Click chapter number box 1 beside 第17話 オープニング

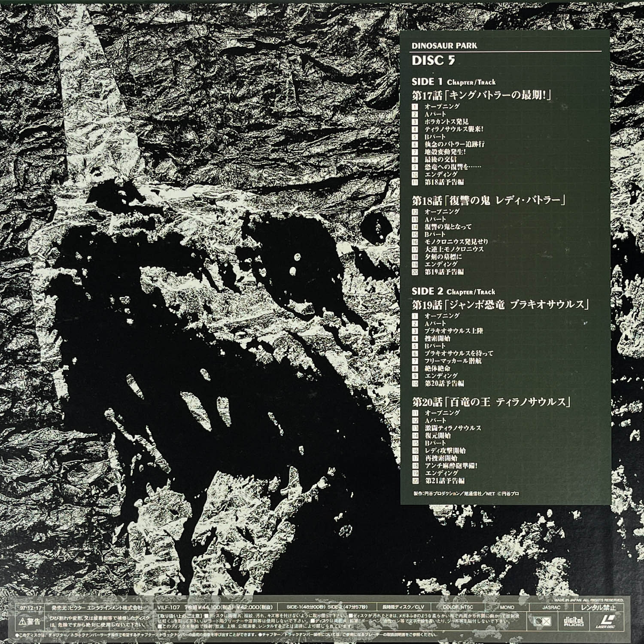coord(415,106)
